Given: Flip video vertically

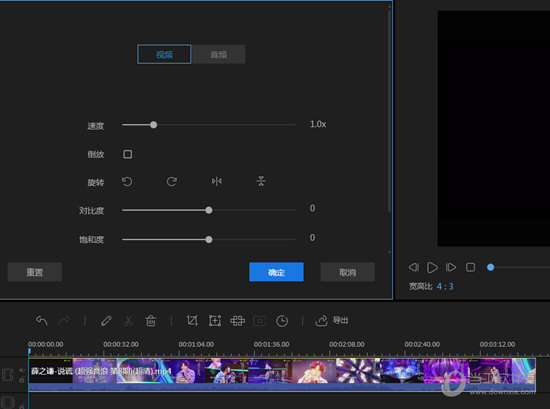Looking at the screenshot, I should 261,181.
